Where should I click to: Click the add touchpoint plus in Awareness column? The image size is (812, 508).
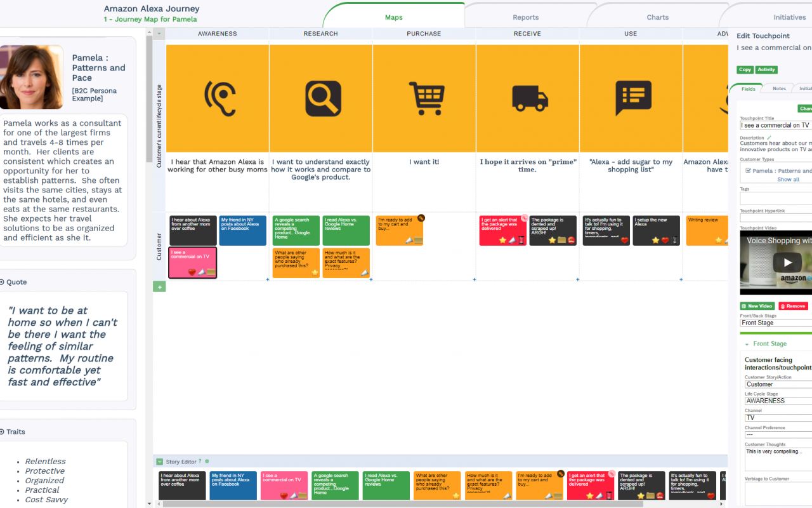pyautogui.click(x=268, y=279)
